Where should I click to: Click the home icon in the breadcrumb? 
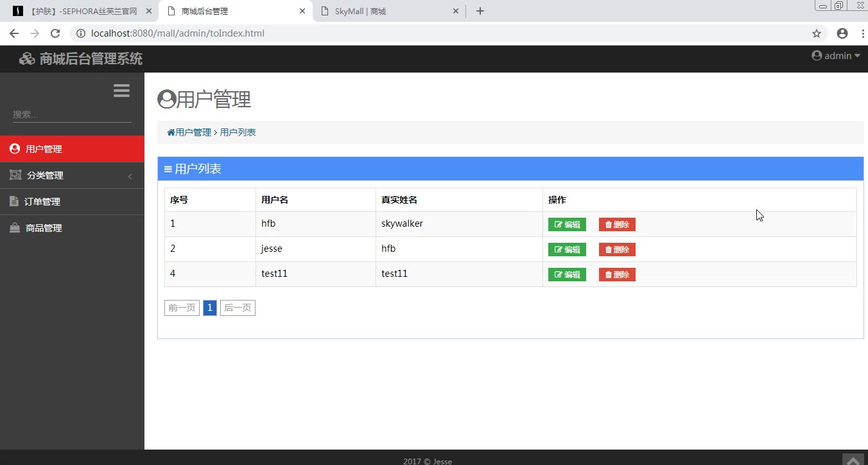tap(171, 132)
